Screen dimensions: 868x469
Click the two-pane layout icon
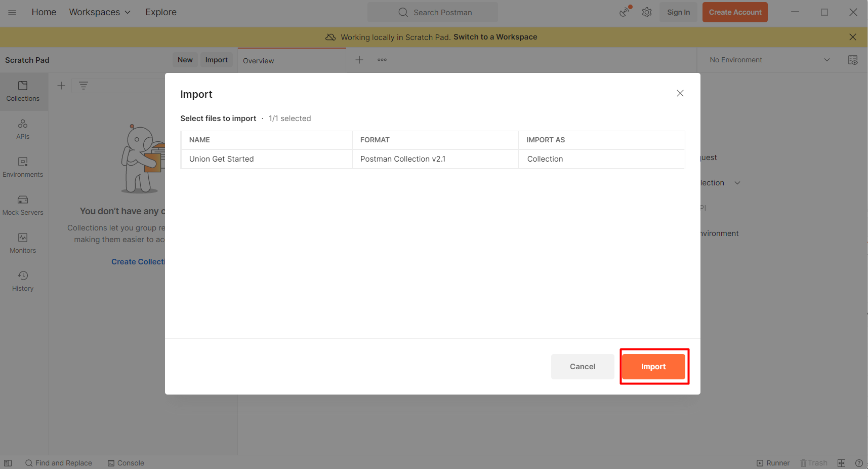click(842, 463)
